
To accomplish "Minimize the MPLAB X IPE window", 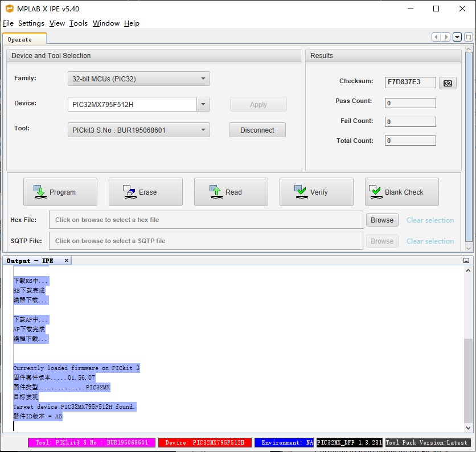I will tap(411, 9).
